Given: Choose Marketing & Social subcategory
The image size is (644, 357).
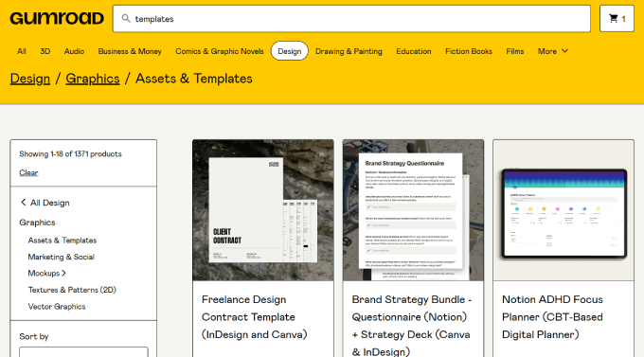Looking at the screenshot, I should click(62, 257).
